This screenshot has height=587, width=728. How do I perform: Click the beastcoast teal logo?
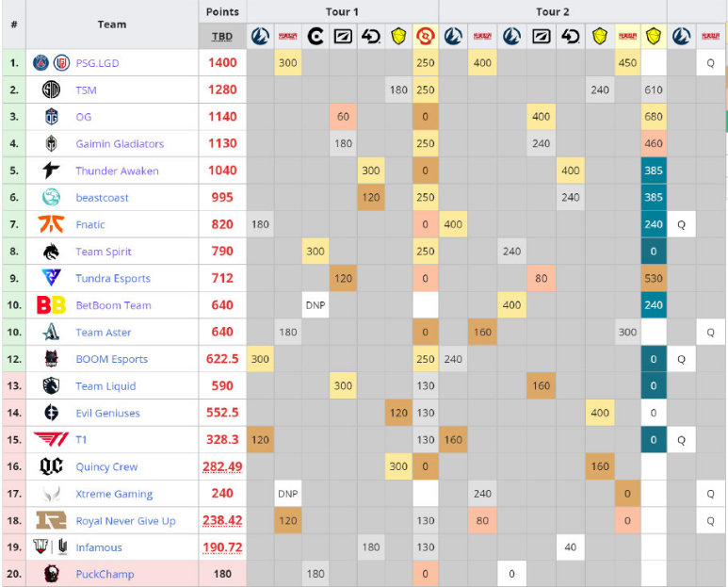click(x=51, y=197)
